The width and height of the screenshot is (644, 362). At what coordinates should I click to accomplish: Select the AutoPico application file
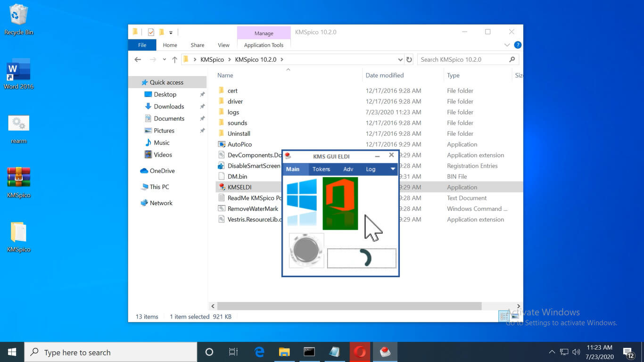tap(239, 144)
